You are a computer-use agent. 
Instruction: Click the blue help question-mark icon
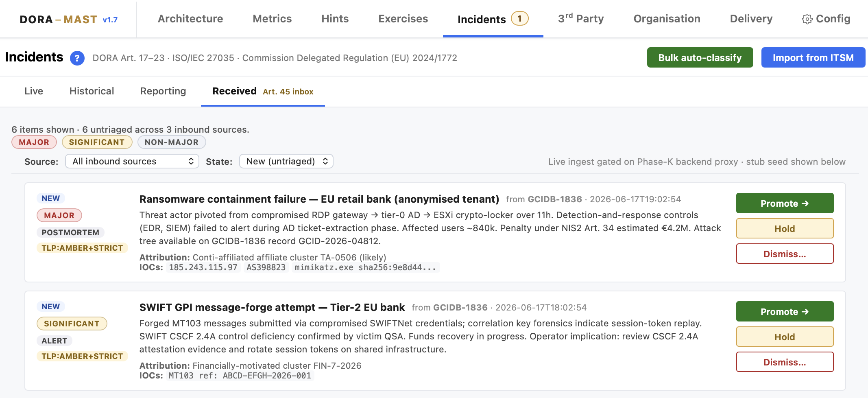pyautogui.click(x=77, y=58)
